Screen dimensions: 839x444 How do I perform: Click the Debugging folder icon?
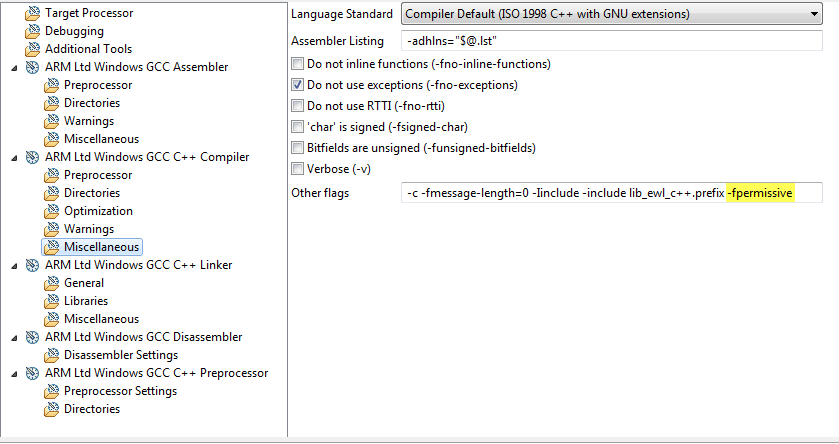pos(32,31)
